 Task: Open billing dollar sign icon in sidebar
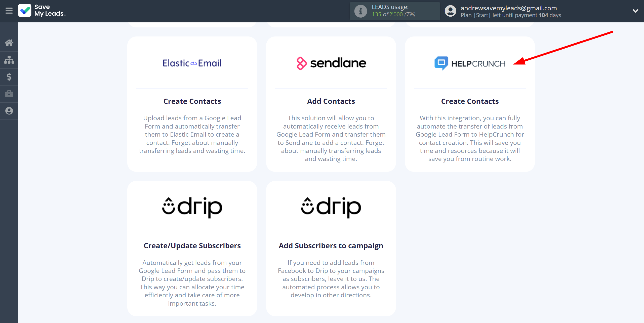9,77
